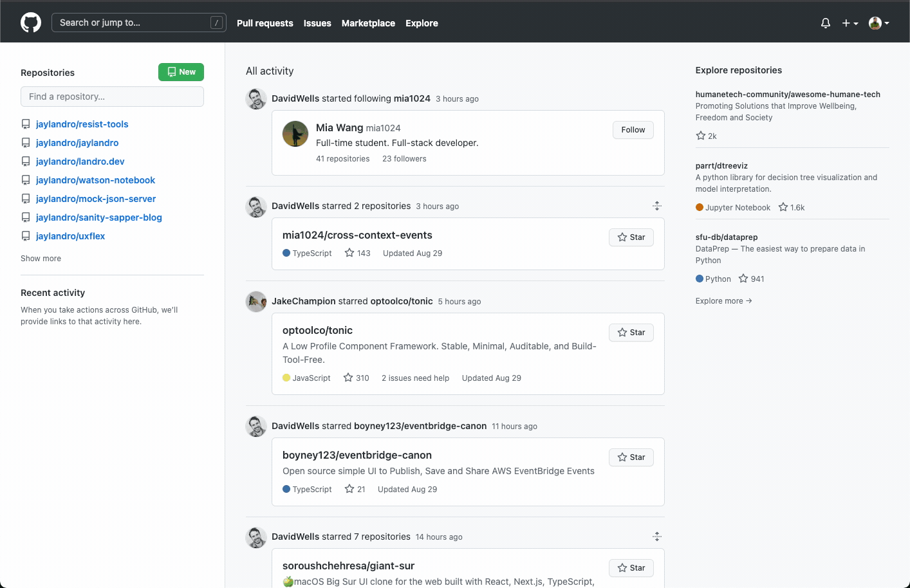Open jaylandro/watson-notebook repository
910x588 pixels.
click(x=95, y=180)
